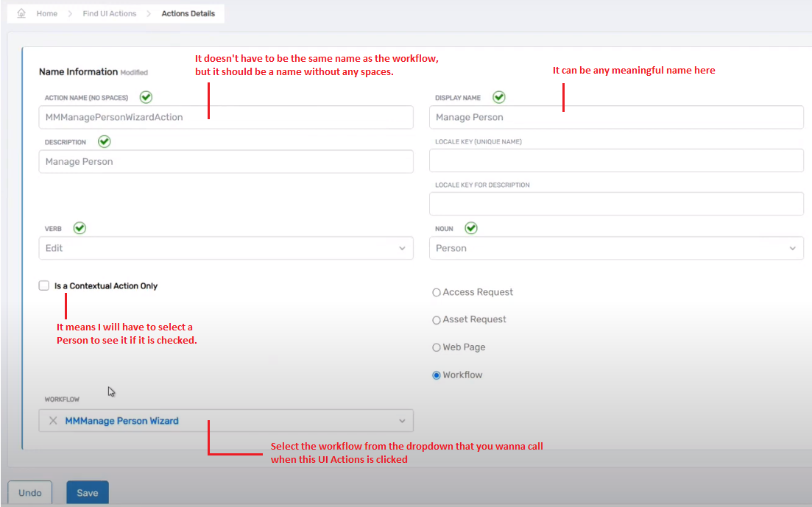Screen dimensions: 812x507
Task: Clear workflow selection with X icon
Action: [x=53, y=420]
